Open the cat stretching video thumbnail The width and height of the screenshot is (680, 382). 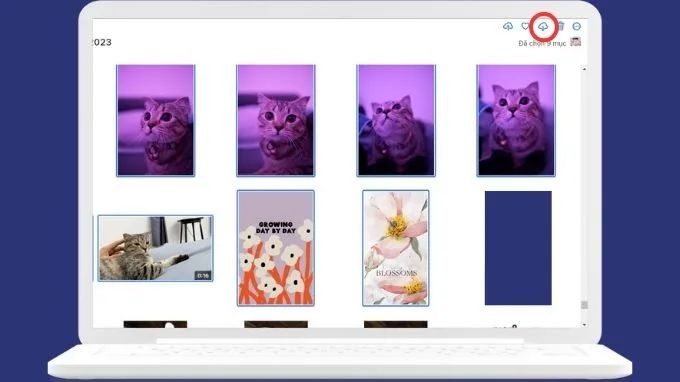click(156, 248)
